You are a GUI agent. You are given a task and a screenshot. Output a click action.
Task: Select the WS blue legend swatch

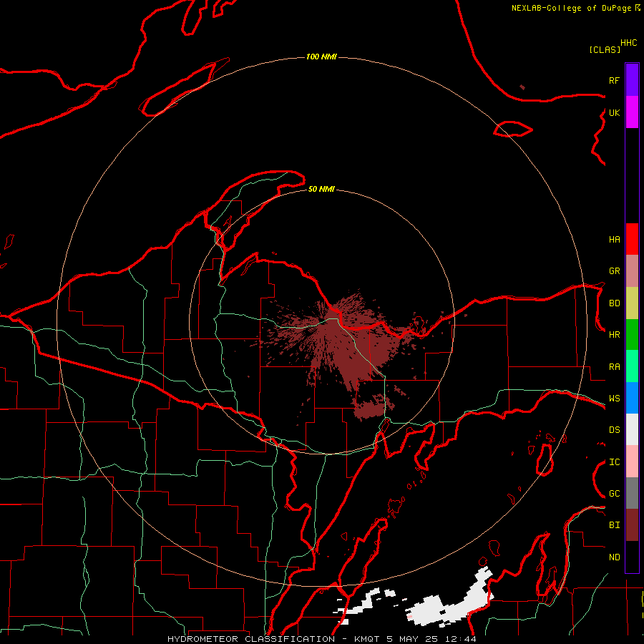pos(632,398)
